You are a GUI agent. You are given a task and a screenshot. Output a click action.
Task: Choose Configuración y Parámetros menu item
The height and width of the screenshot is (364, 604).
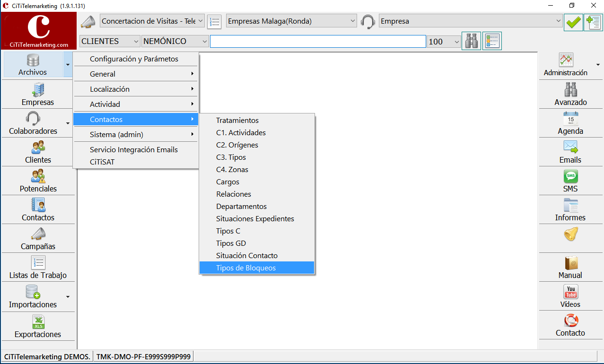pyautogui.click(x=136, y=59)
